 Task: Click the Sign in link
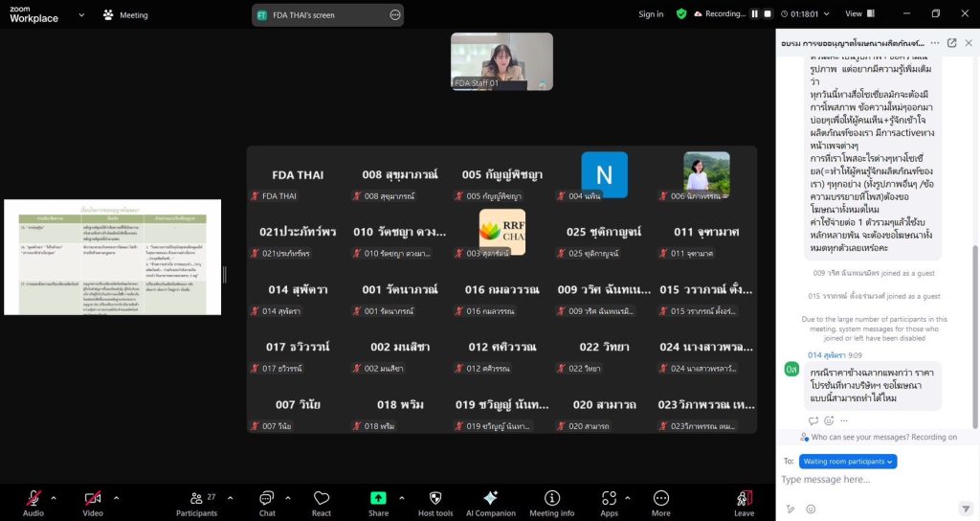pos(651,14)
